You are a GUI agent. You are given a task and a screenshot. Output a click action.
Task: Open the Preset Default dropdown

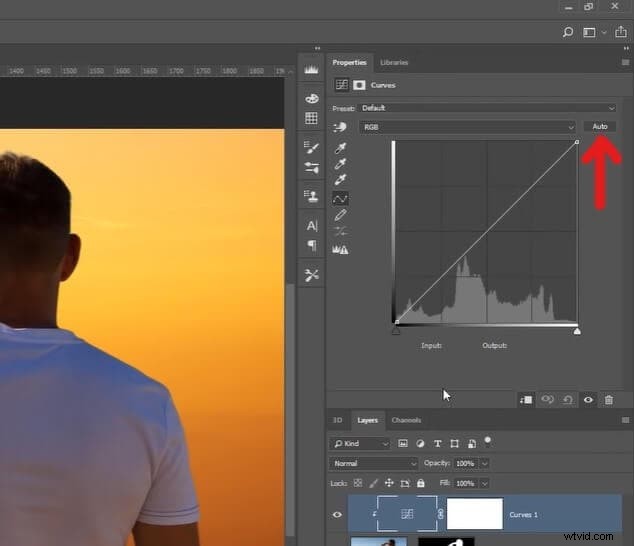pyautogui.click(x=488, y=108)
